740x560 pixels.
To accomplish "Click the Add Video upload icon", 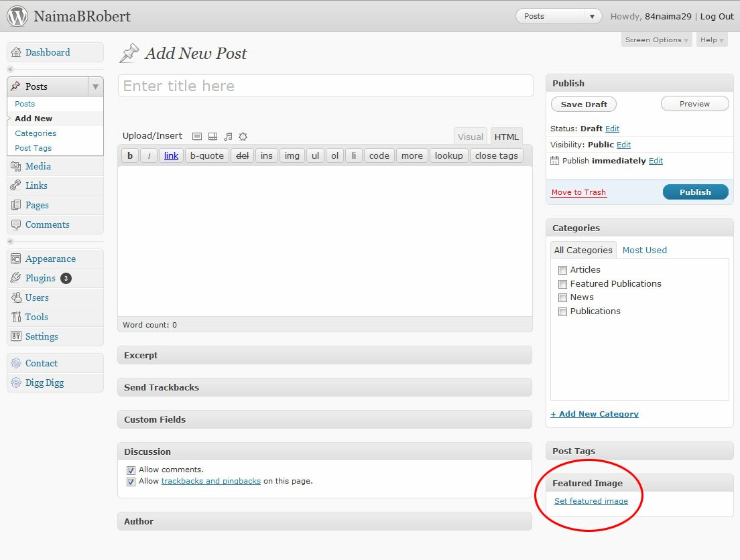I will pyautogui.click(x=213, y=137).
